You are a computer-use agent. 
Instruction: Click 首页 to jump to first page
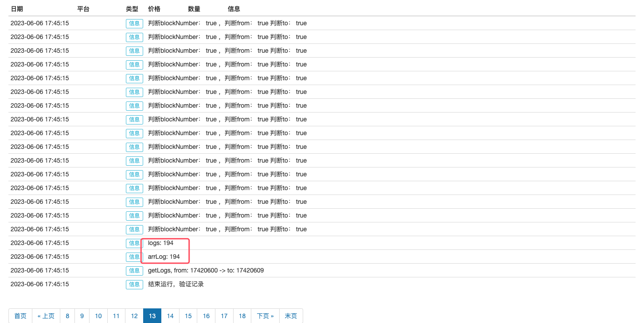20,316
